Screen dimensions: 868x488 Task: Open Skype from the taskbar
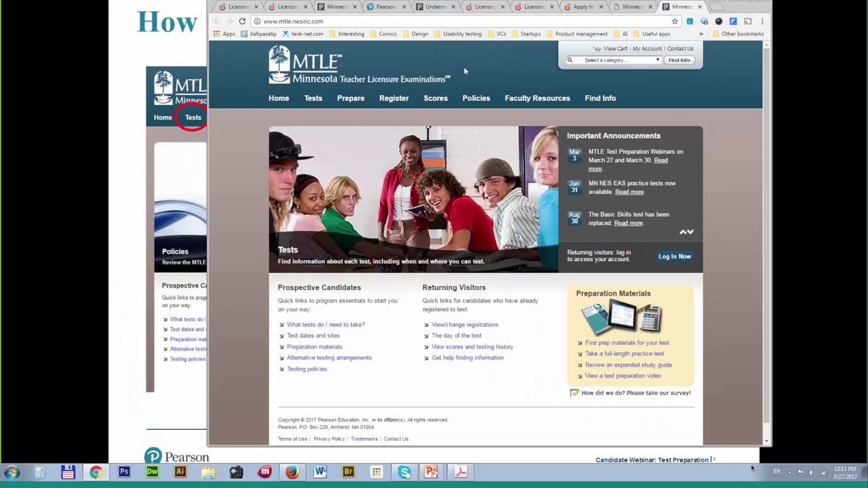405,472
